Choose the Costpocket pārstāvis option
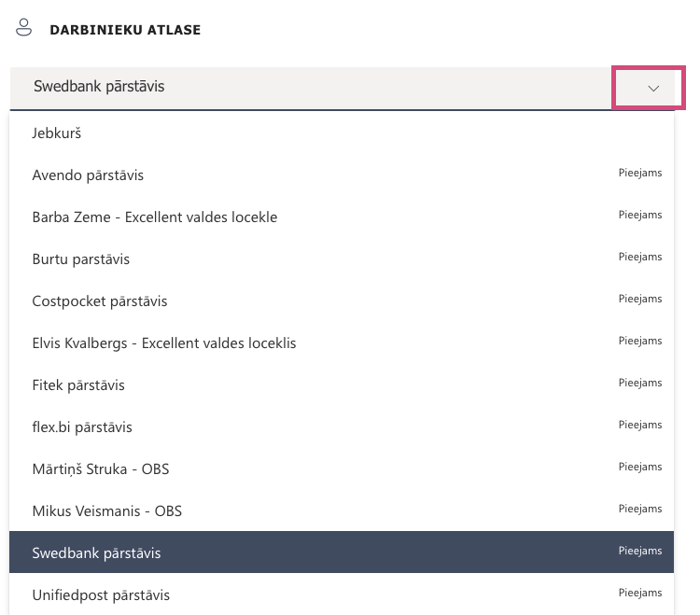The width and height of the screenshot is (700, 615). click(100, 301)
